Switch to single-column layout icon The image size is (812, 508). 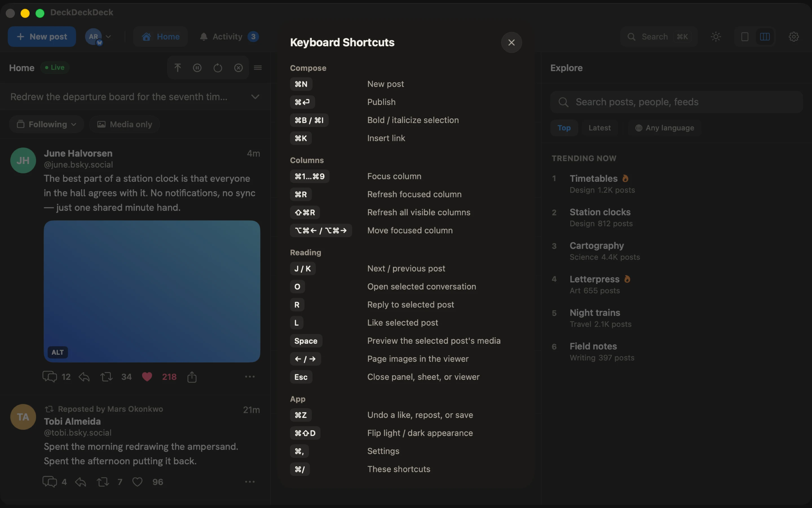tap(745, 37)
